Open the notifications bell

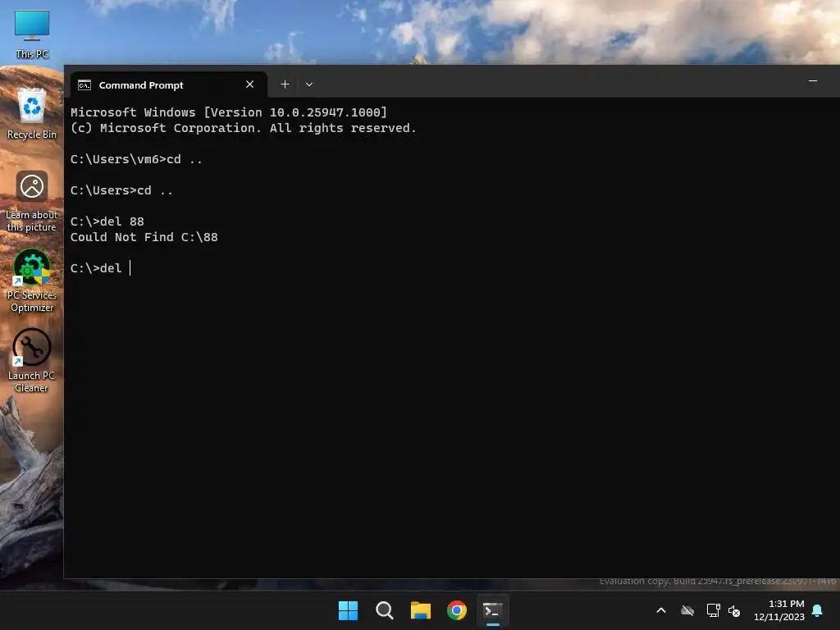coord(818,610)
